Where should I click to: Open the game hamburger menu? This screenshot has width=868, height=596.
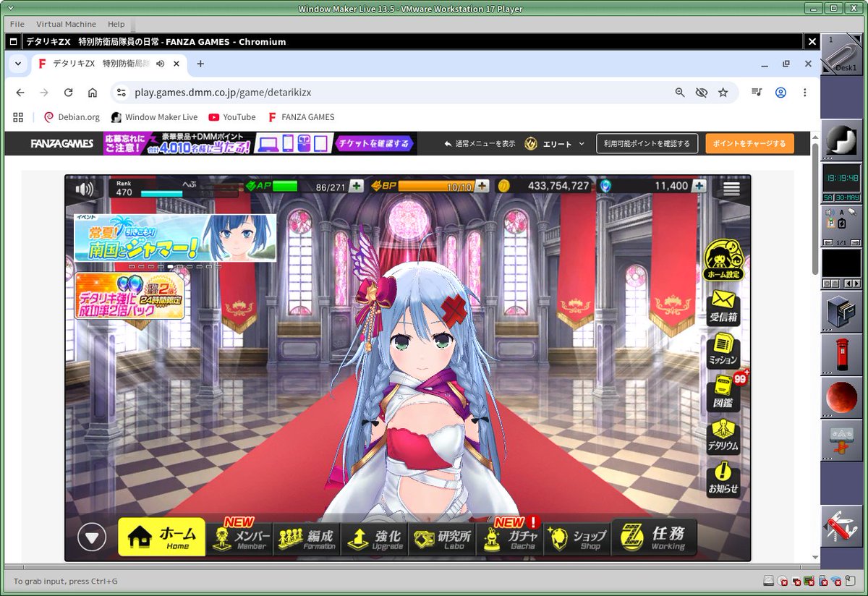pos(731,188)
